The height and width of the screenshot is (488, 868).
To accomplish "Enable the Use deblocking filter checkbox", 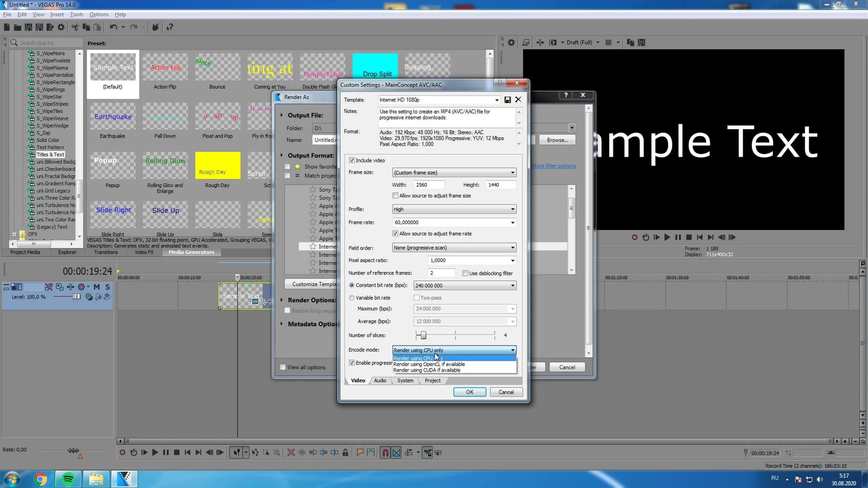I will point(465,273).
